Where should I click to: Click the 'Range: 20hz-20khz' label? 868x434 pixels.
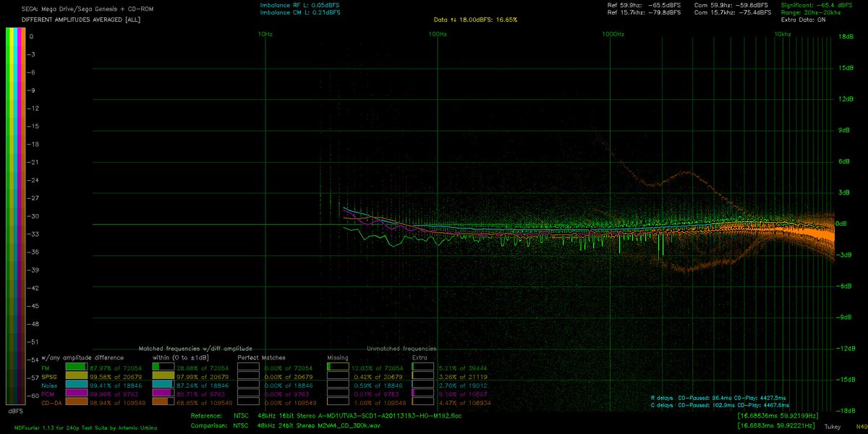pos(812,12)
